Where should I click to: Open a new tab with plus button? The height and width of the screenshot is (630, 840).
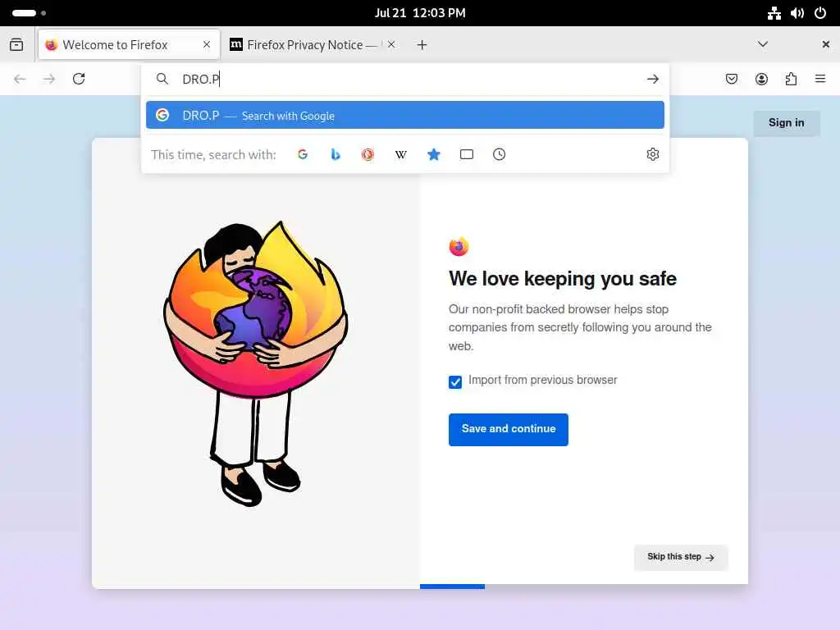click(422, 45)
